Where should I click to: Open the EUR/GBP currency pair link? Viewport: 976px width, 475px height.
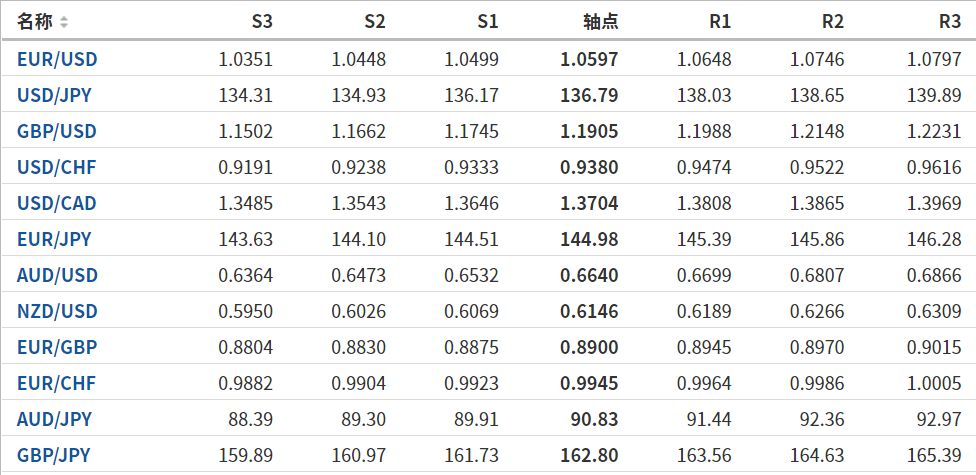point(57,347)
